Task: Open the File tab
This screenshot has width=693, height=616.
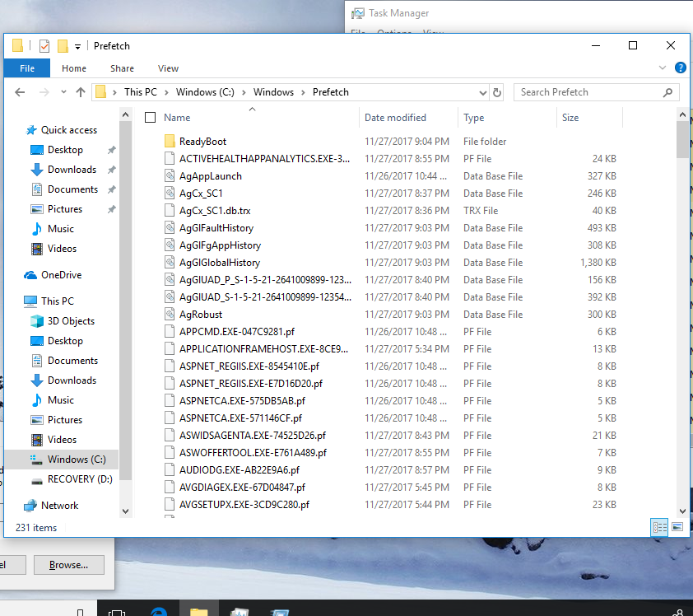Action: (x=27, y=68)
